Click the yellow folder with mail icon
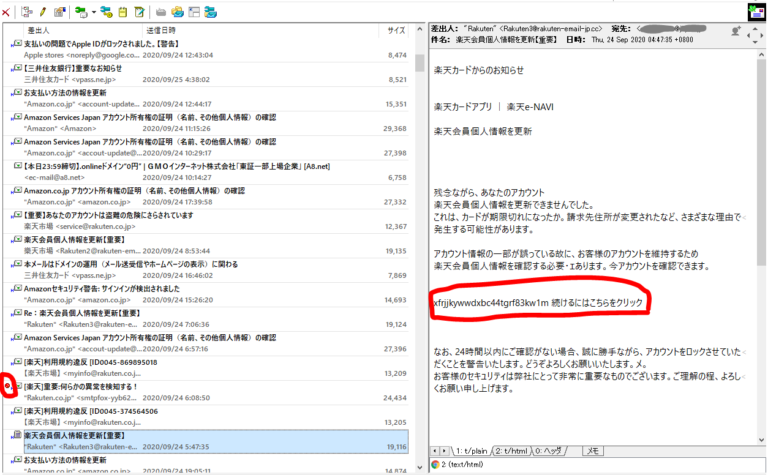This screenshot has width=768, height=475. click(x=177, y=12)
